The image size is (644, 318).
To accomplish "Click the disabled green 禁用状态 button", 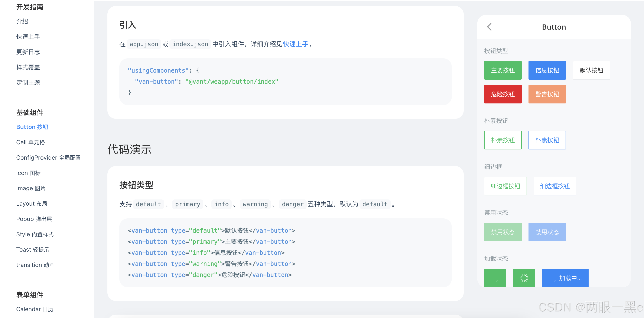I will 502,232.
